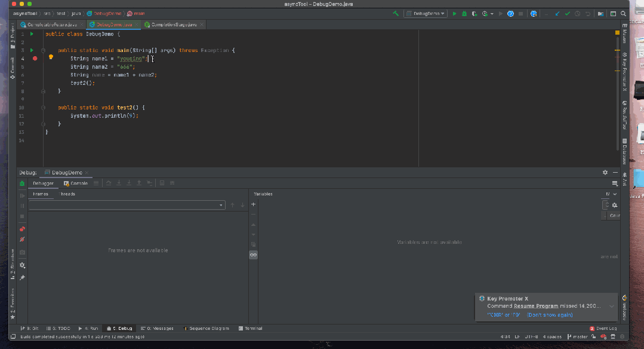Switch to CompletableFuture.java editor tab
Viewport: 644px width, 349px height.
52,25
